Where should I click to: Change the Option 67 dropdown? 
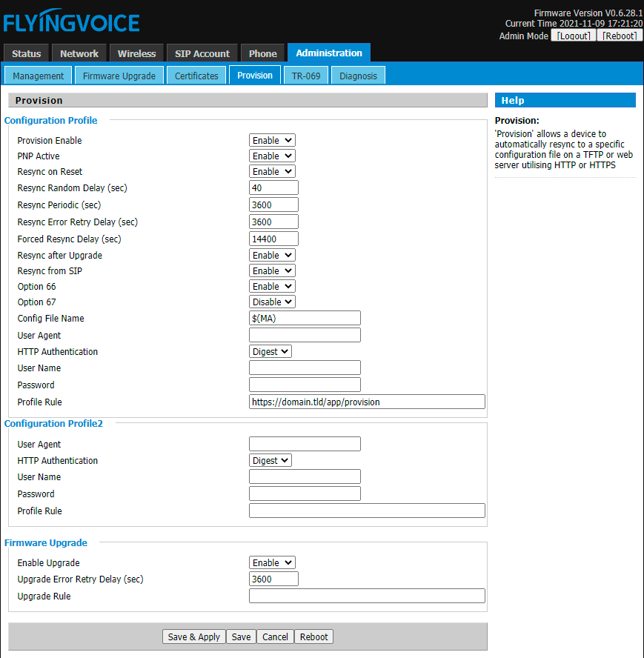pos(271,302)
